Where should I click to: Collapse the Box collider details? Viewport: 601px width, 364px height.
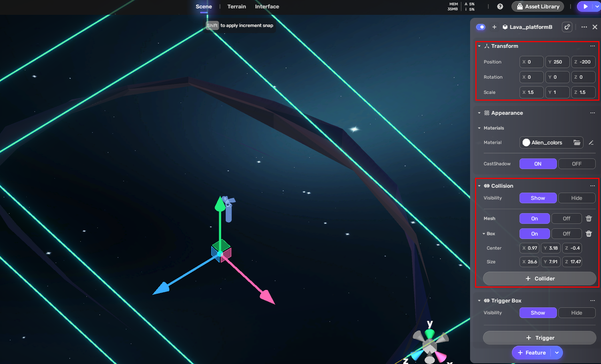(484, 234)
